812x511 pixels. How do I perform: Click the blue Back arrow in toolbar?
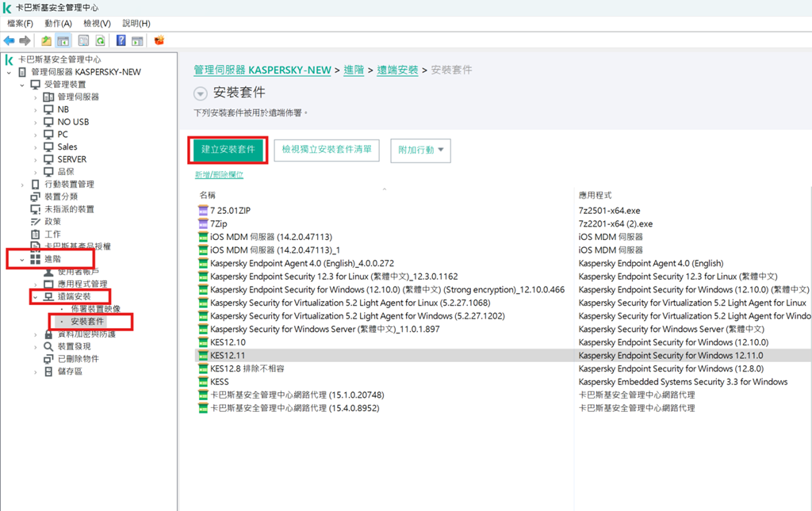click(x=10, y=40)
